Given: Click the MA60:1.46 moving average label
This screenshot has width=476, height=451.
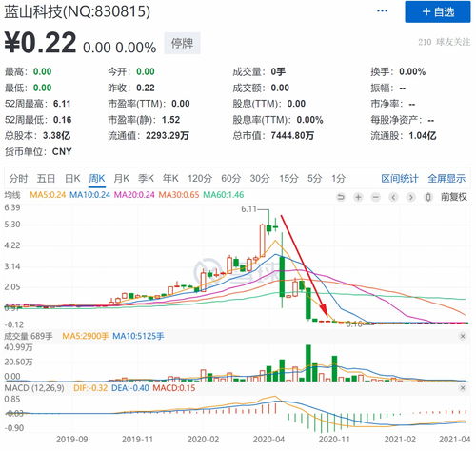Looking at the screenshot, I should coord(224,195).
